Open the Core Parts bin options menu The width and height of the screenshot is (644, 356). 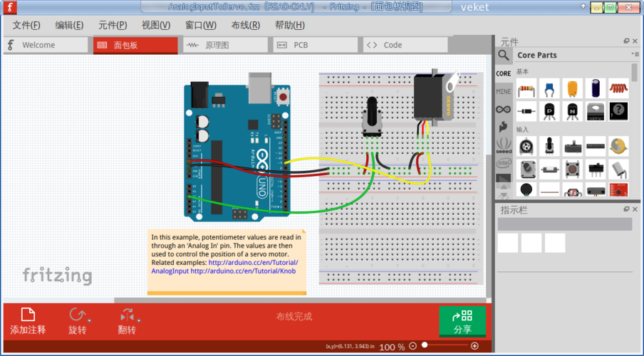(x=635, y=54)
